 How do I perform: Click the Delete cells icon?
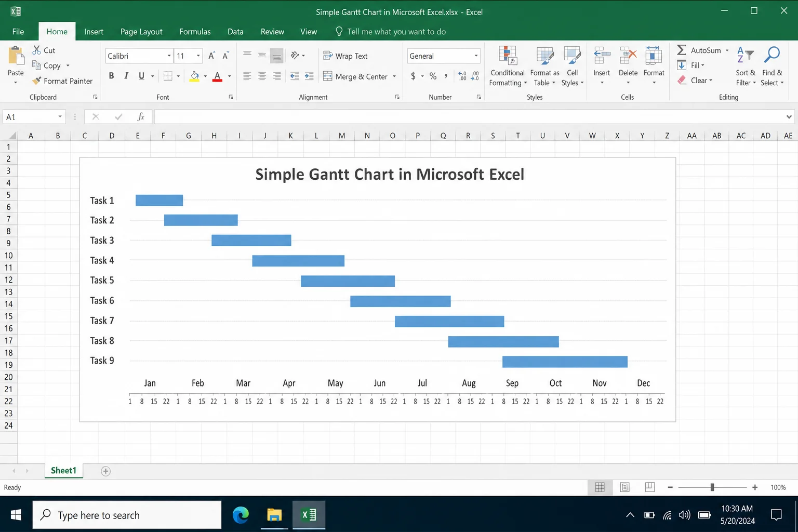(x=628, y=56)
